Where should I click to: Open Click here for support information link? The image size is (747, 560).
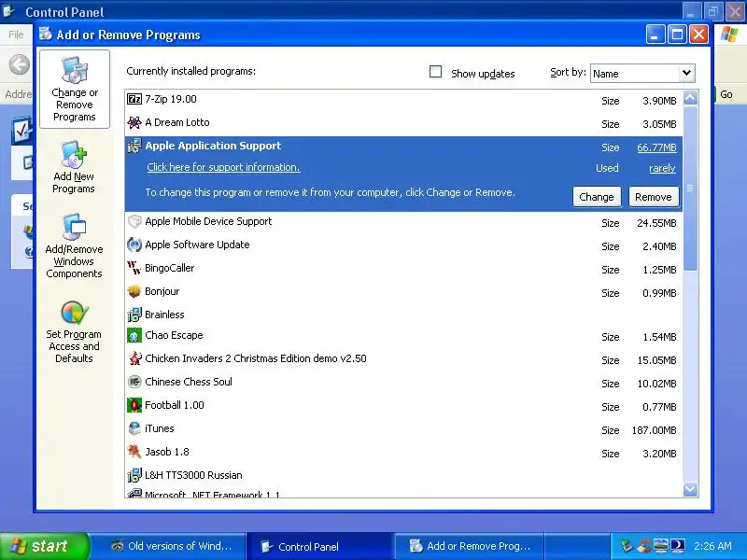(223, 167)
